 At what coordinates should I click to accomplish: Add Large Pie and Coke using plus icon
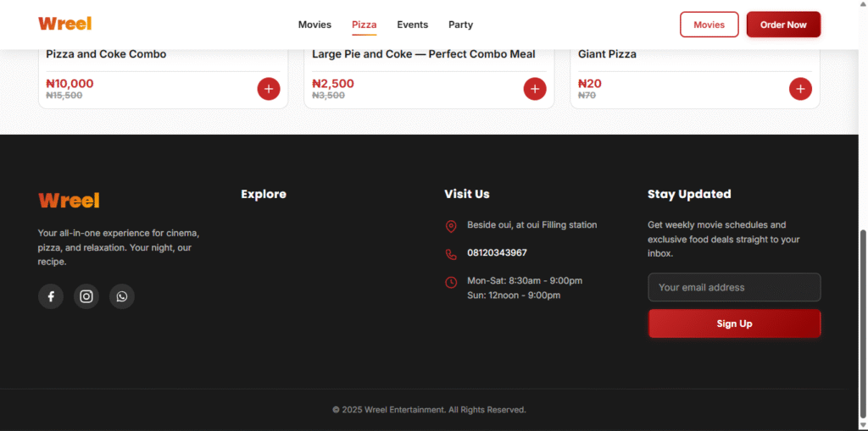click(535, 88)
